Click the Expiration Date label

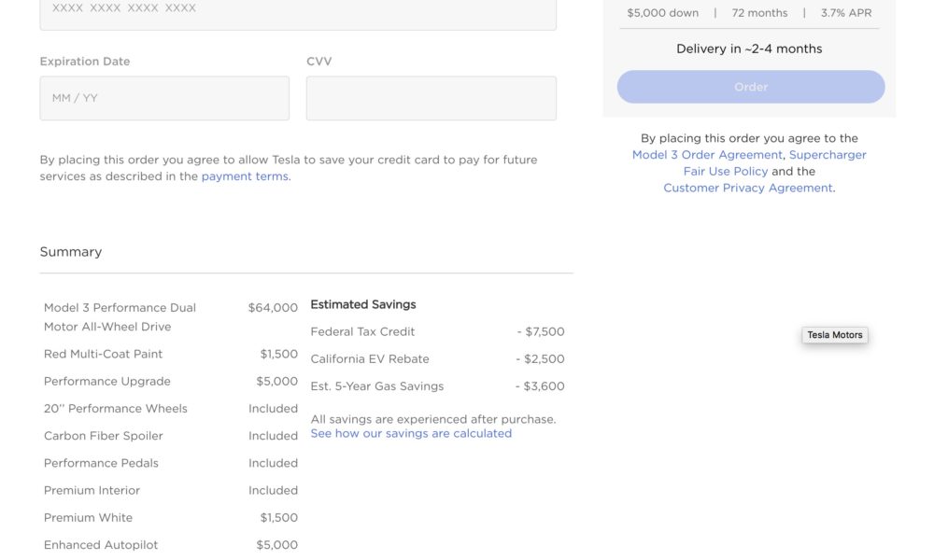tap(85, 62)
